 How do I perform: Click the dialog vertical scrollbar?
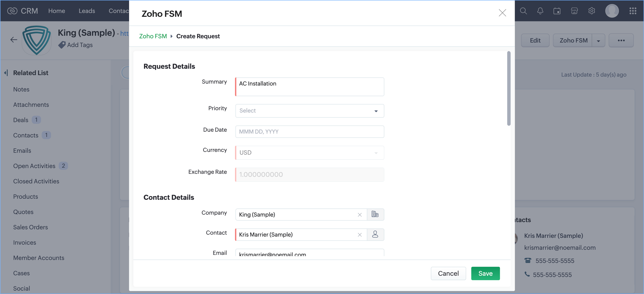coord(509,88)
